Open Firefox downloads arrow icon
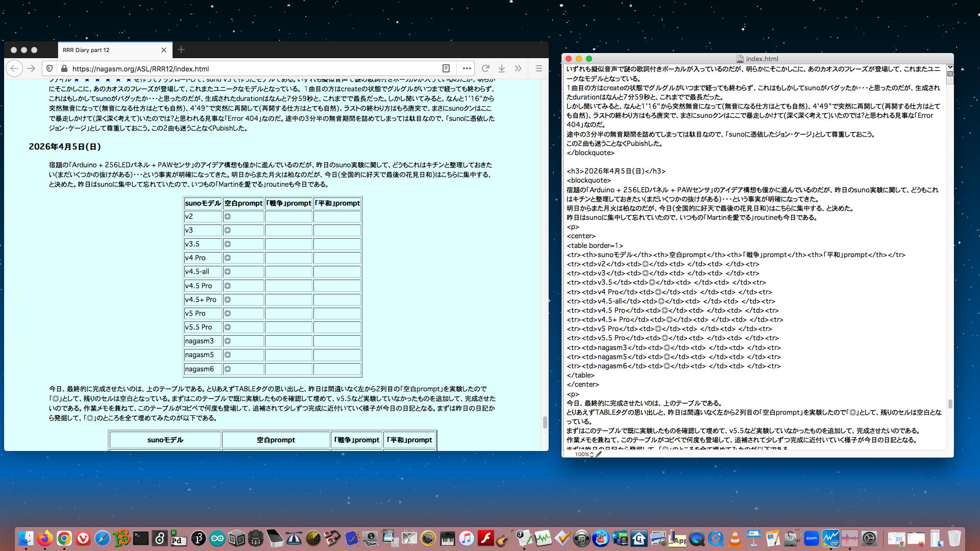The image size is (980, 551). pos(502,68)
